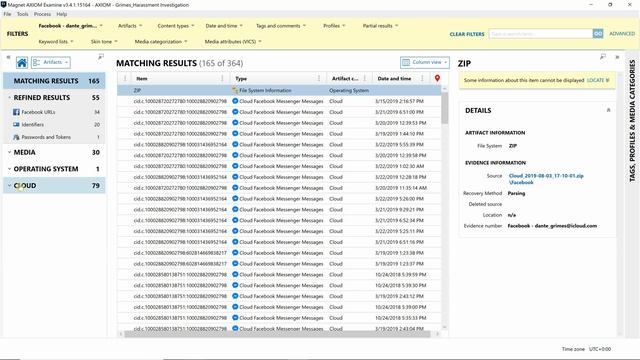Click Messenger icon on 3/21/2019 6:51:00 PM row
The width and height of the screenshot is (640, 360).
[x=235, y=112]
